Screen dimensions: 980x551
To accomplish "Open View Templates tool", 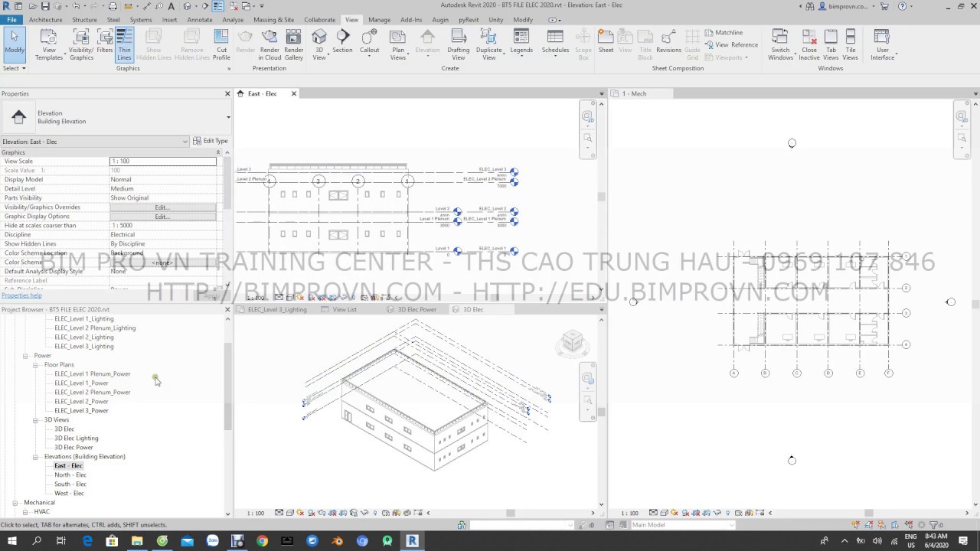I will tap(48, 44).
